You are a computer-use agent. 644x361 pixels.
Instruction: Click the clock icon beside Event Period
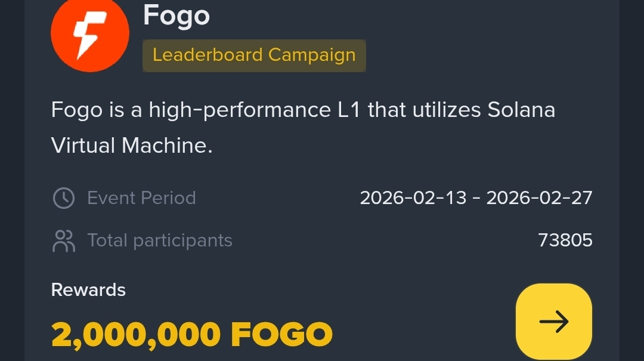(64, 198)
